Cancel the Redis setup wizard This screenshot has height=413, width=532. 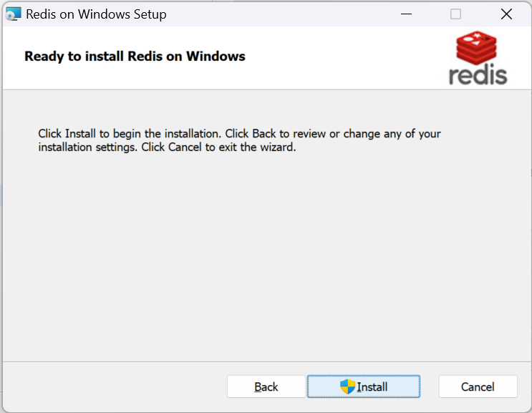478,387
